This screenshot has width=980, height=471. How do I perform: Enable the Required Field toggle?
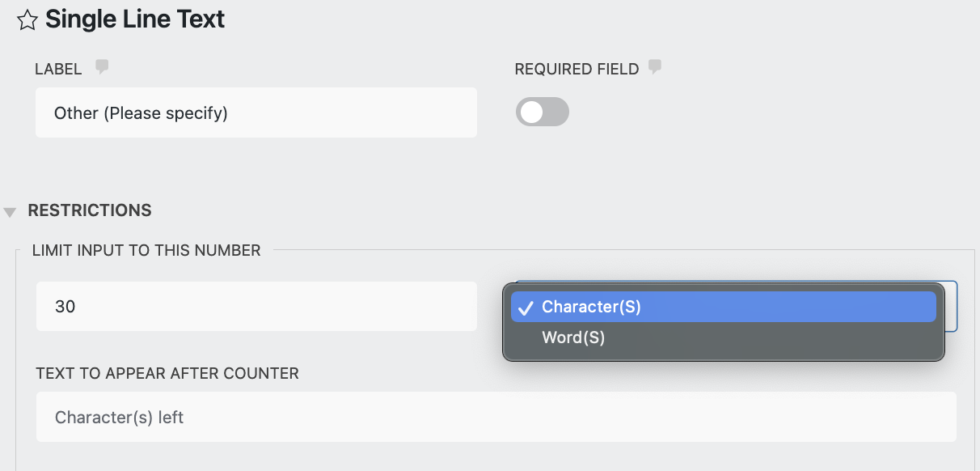[542, 112]
